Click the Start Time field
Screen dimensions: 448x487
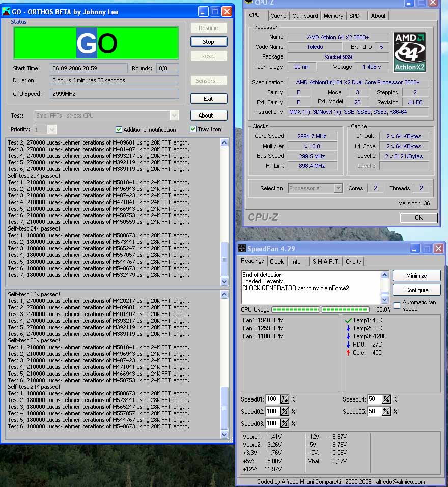pos(89,68)
